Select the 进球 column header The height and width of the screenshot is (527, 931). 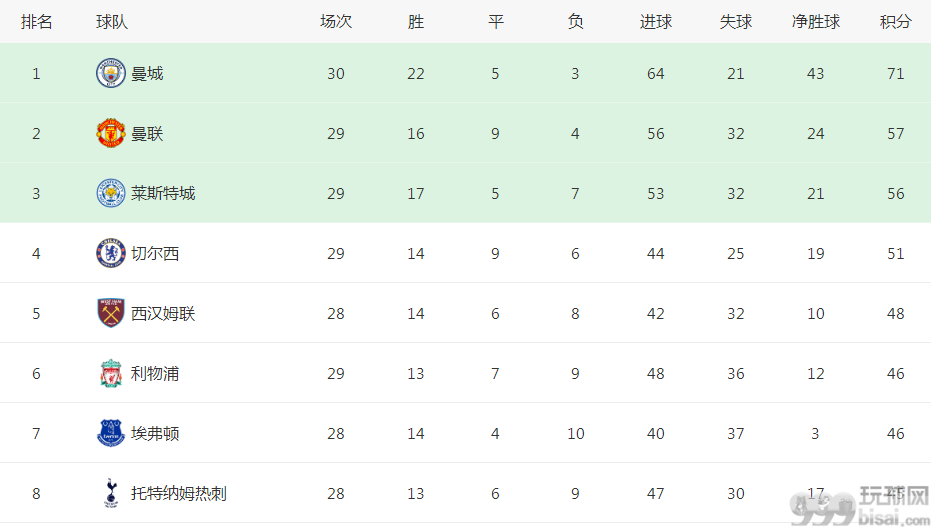(656, 22)
